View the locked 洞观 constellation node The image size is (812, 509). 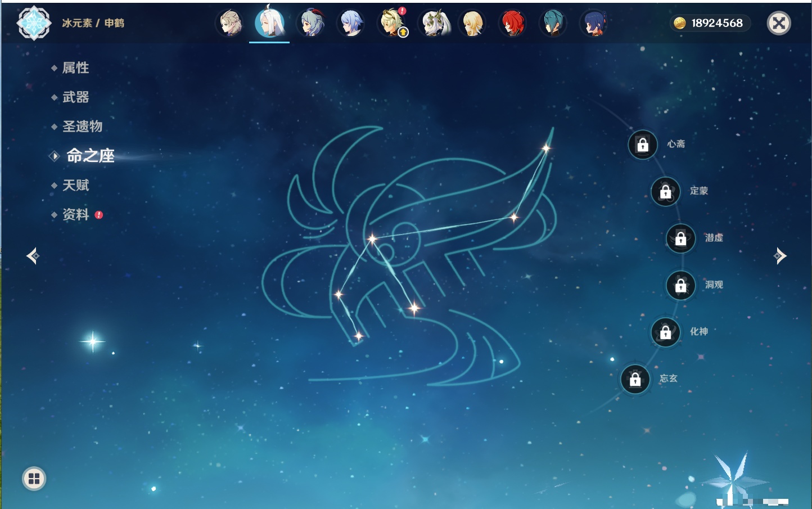pos(680,286)
